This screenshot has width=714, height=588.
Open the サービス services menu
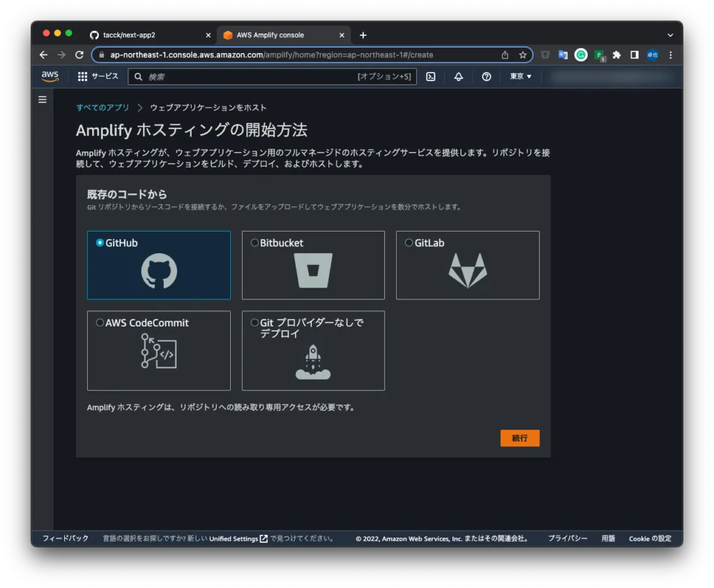point(98,77)
